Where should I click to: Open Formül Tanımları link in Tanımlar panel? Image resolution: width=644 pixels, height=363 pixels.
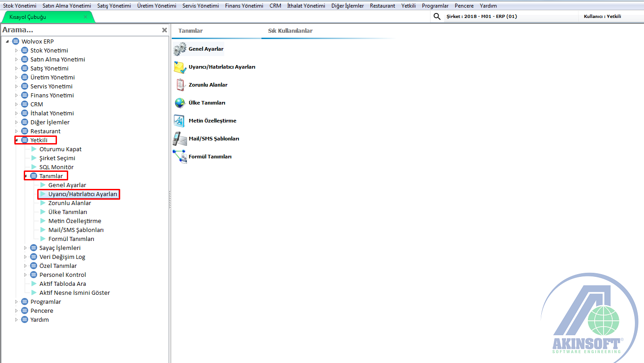(210, 157)
